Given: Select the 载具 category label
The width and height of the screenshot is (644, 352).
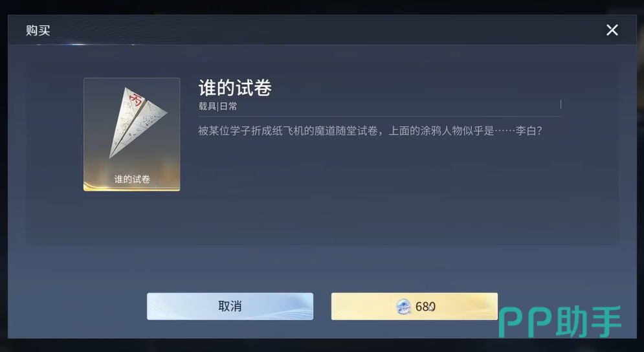Looking at the screenshot, I should click(207, 106).
